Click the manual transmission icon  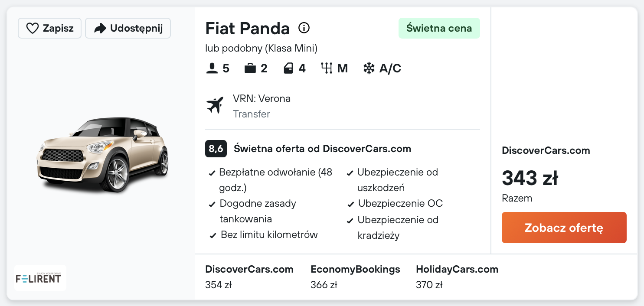327,68
